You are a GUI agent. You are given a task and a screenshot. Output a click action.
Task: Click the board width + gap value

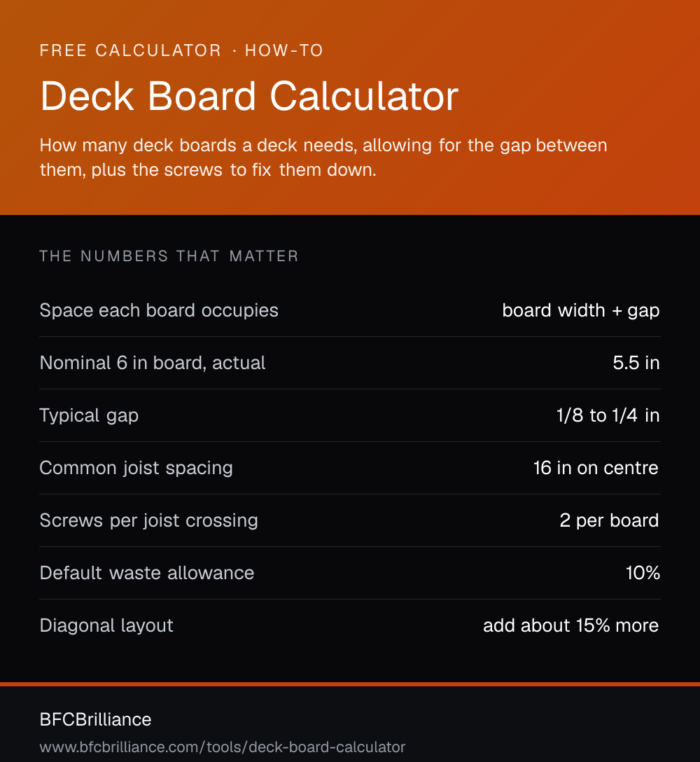tap(580, 310)
